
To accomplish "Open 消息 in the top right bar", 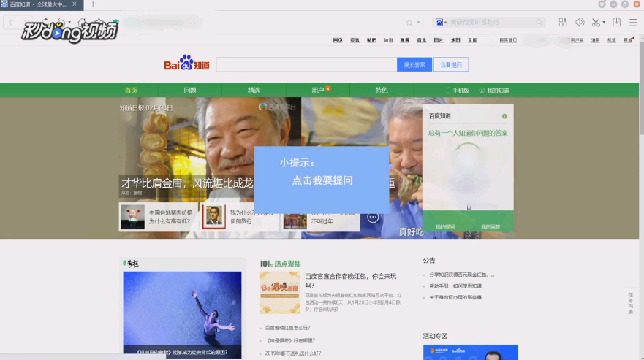I will coord(596,40).
